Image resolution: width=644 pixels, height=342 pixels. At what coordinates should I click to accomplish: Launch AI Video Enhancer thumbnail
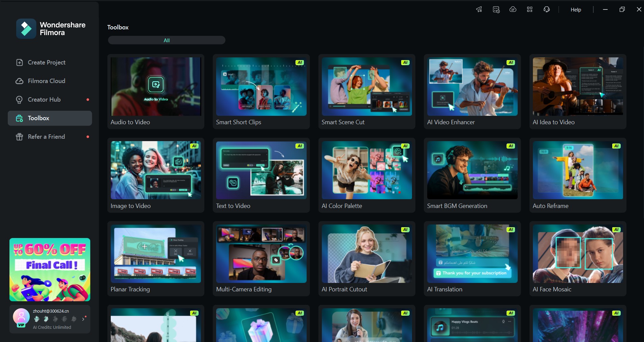tap(472, 86)
